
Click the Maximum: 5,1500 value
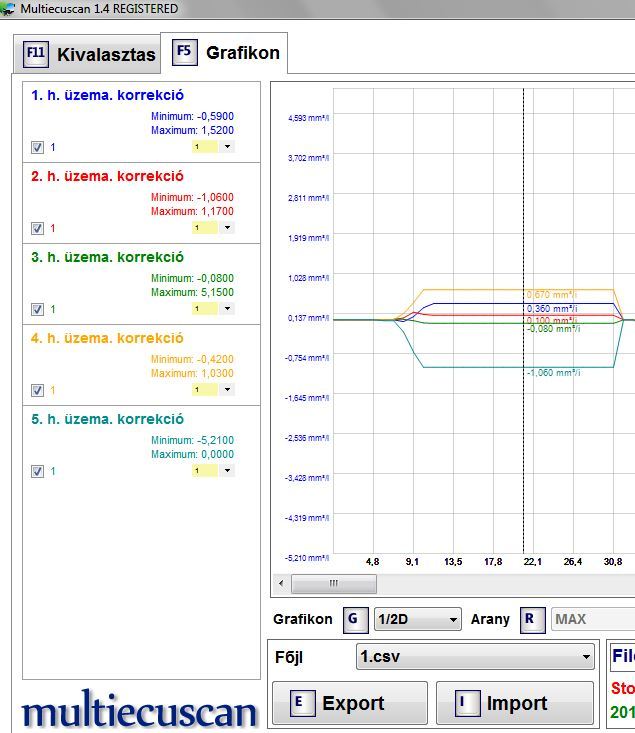[192, 292]
